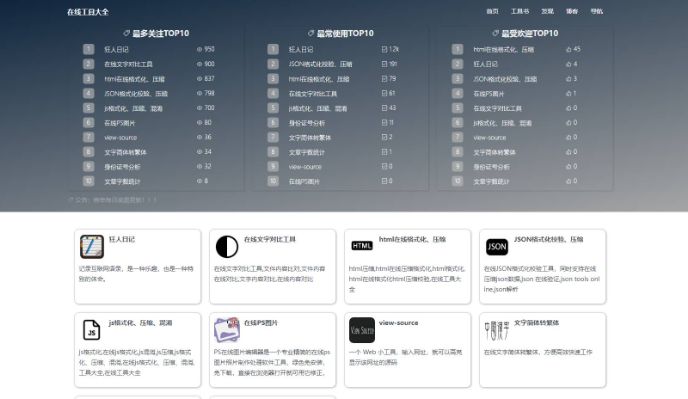Open html在线格式化 in 最受欢迎TOP10 list
The image size is (688, 399).
[x=503, y=50]
